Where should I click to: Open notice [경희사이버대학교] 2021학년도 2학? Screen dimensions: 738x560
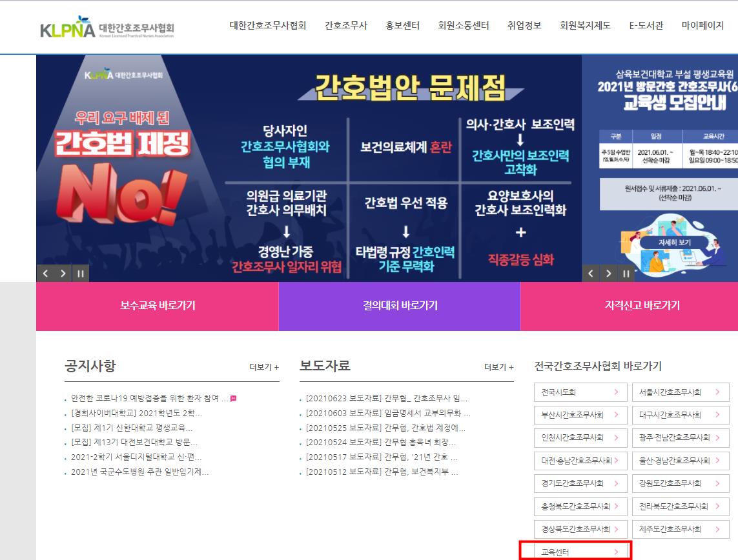[x=136, y=414]
